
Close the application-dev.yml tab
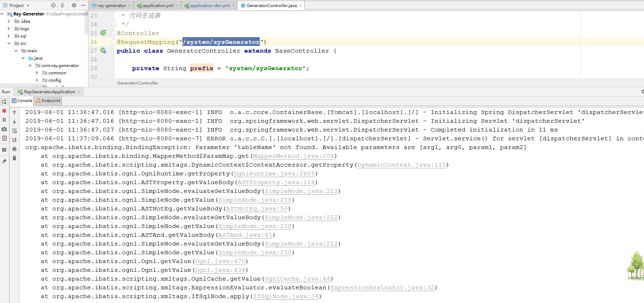(x=233, y=6)
